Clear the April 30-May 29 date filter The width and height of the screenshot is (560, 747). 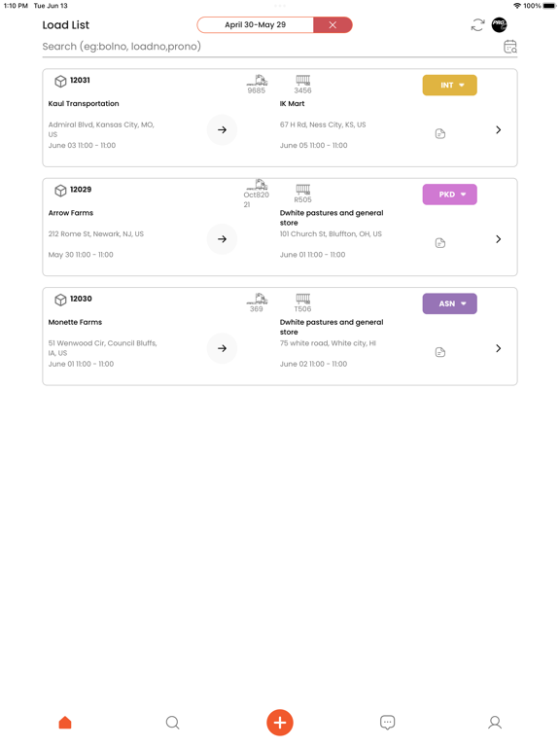coord(332,24)
